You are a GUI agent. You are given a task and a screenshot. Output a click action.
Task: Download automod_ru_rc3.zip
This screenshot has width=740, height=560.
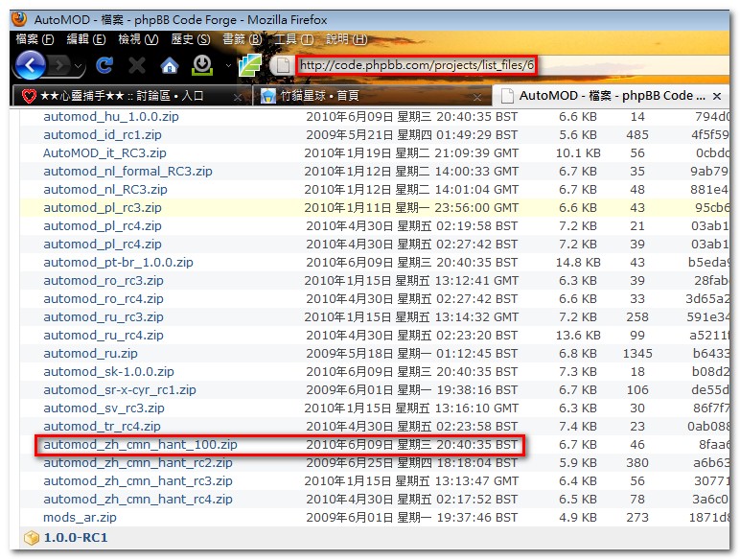pyautogui.click(x=104, y=317)
